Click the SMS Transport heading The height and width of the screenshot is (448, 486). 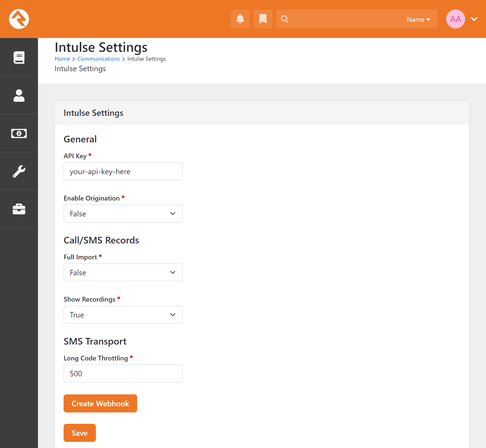[95, 341]
